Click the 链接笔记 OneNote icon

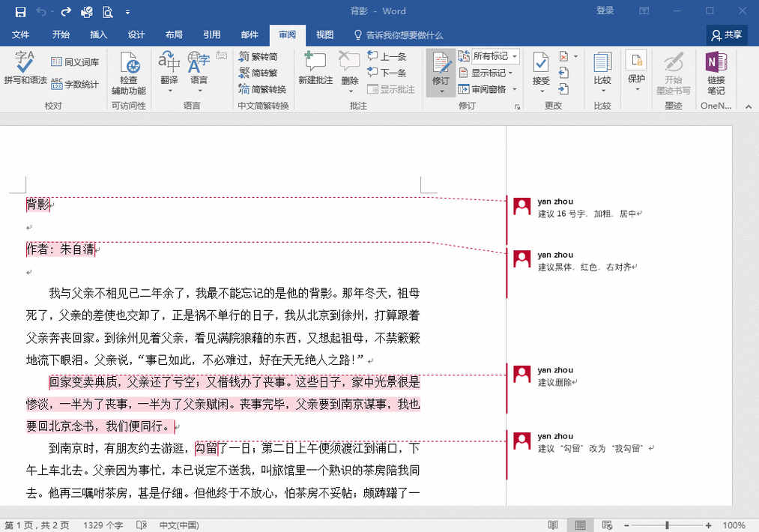[x=716, y=73]
